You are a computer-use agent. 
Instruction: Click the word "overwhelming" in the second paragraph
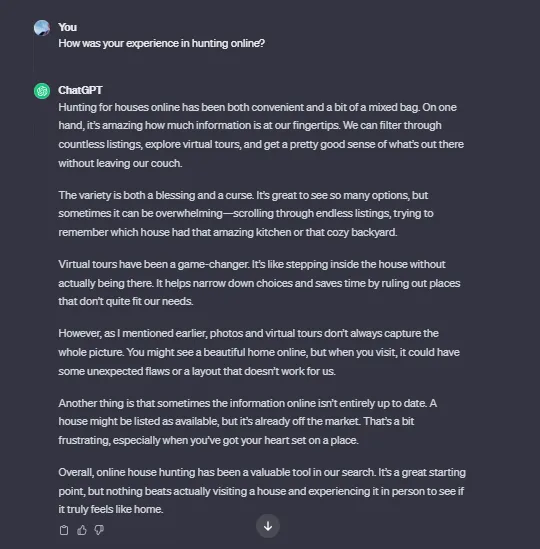189,213
